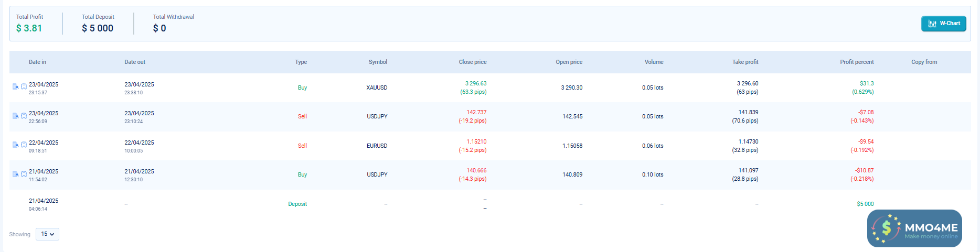980x252 pixels.
Task: Sort by the Date out column header
Action: pyautogui.click(x=135, y=62)
